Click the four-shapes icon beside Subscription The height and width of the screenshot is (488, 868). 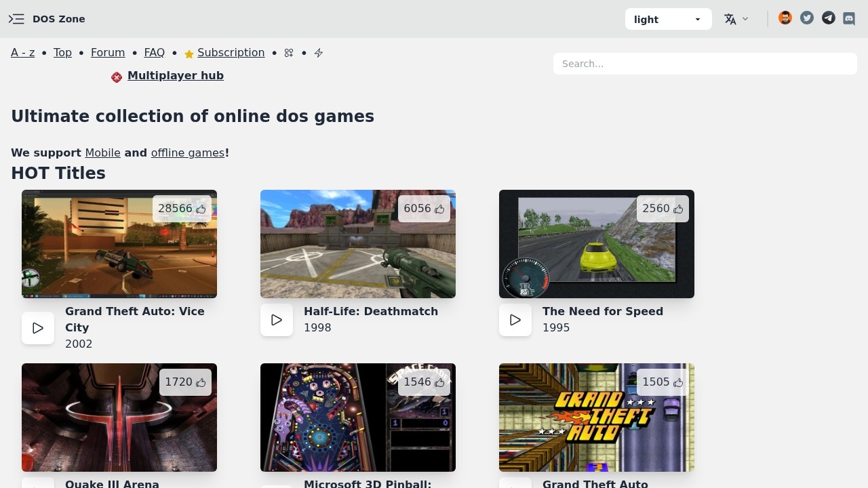pos(289,53)
